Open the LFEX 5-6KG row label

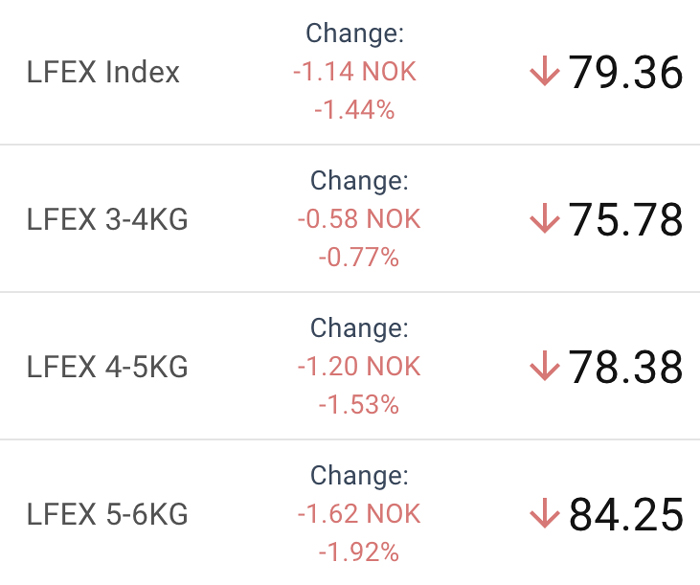[x=107, y=514]
